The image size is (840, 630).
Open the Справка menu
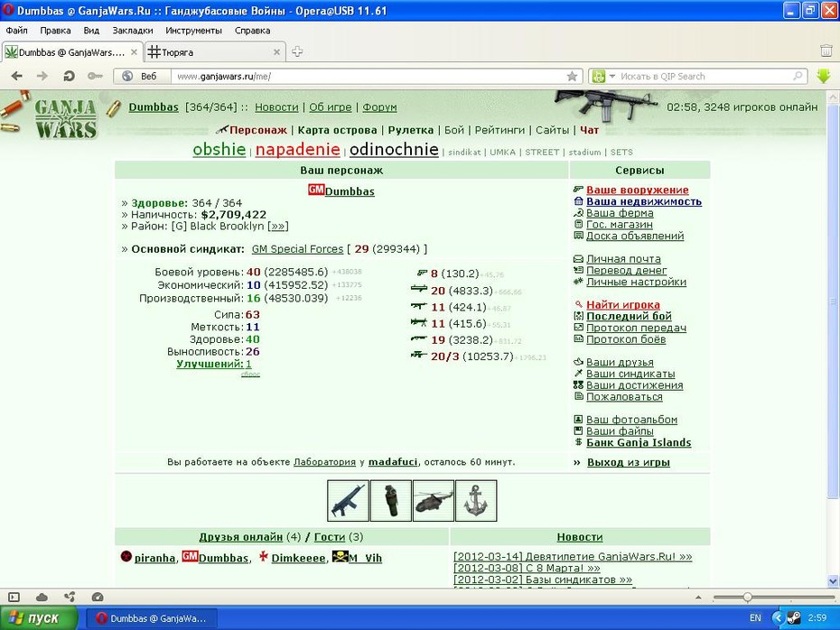click(x=252, y=31)
